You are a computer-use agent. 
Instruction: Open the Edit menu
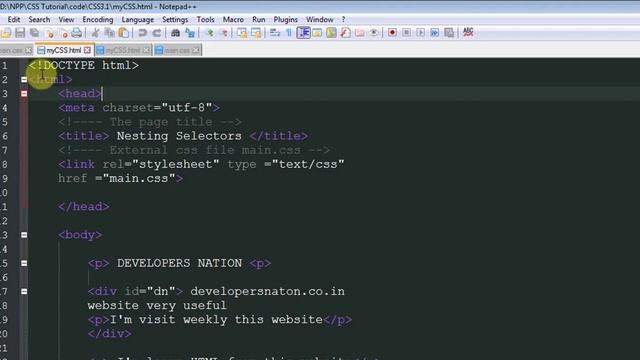pos(13,20)
